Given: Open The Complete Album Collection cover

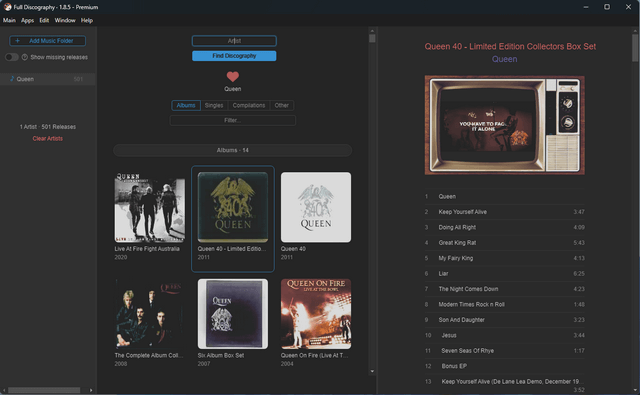Looking at the screenshot, I should [x=150, y=314].
